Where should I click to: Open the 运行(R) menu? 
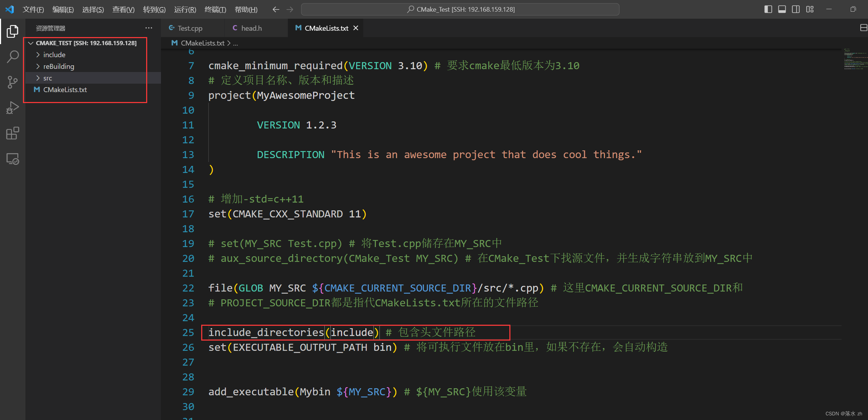click(185, 10)
